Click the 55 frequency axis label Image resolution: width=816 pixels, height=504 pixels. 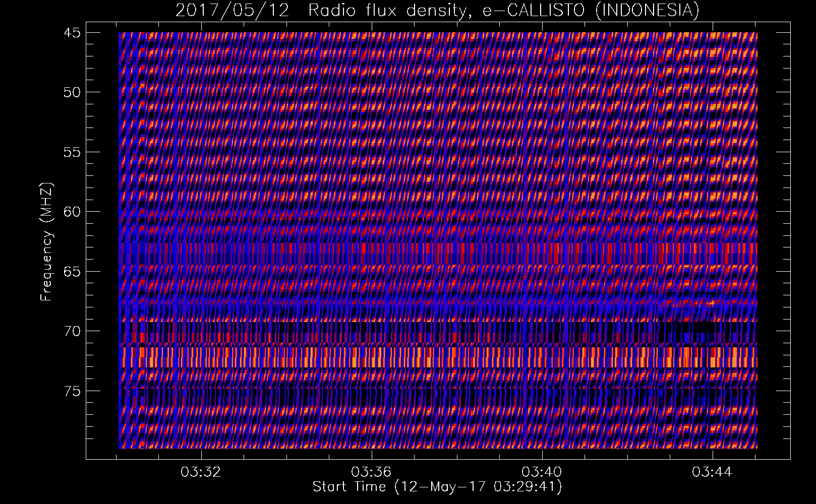[72, 152]
